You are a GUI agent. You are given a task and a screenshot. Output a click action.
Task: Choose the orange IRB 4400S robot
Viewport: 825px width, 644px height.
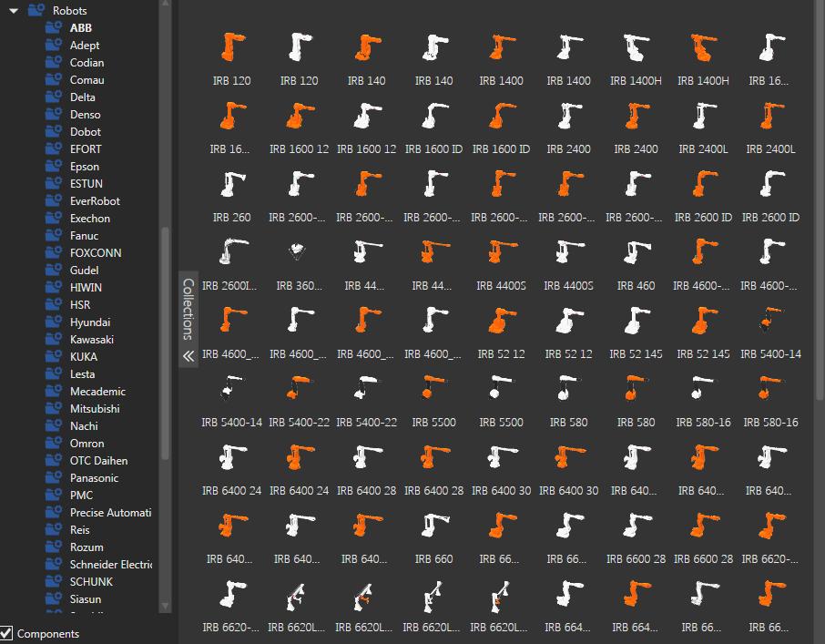(502, 252)
